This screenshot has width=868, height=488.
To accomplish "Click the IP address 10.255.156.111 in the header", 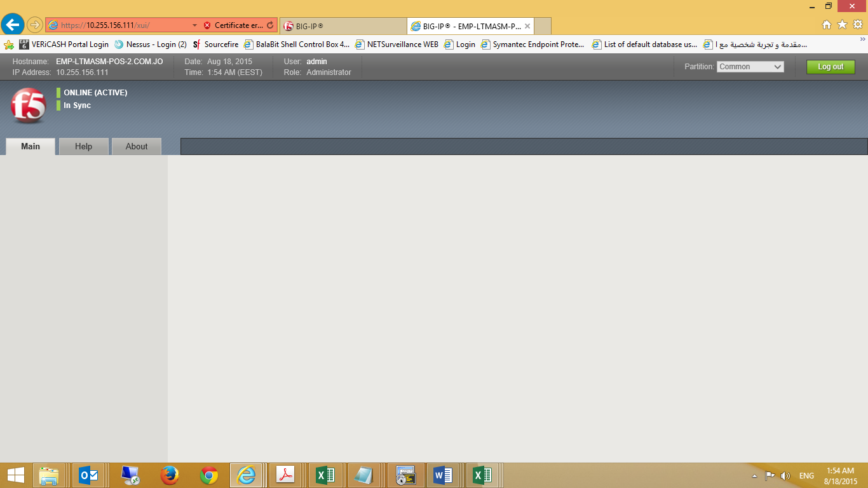I will (82, 72).
